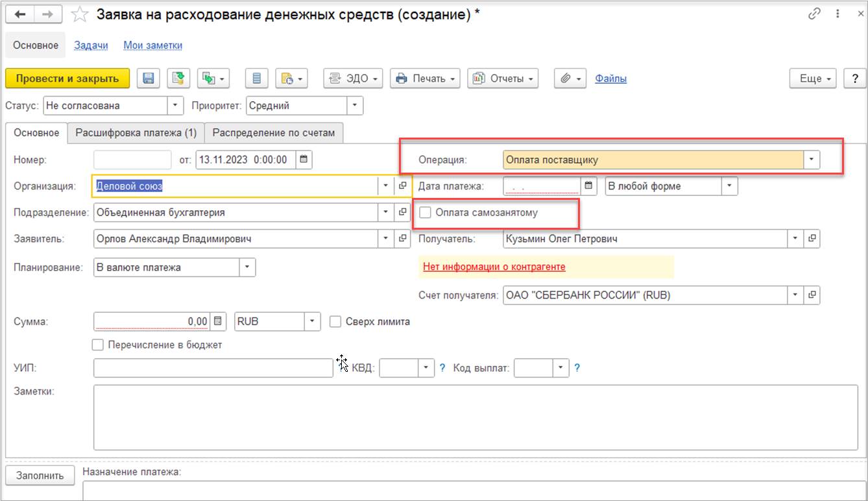Click the Заполнить button

point(40,476)
